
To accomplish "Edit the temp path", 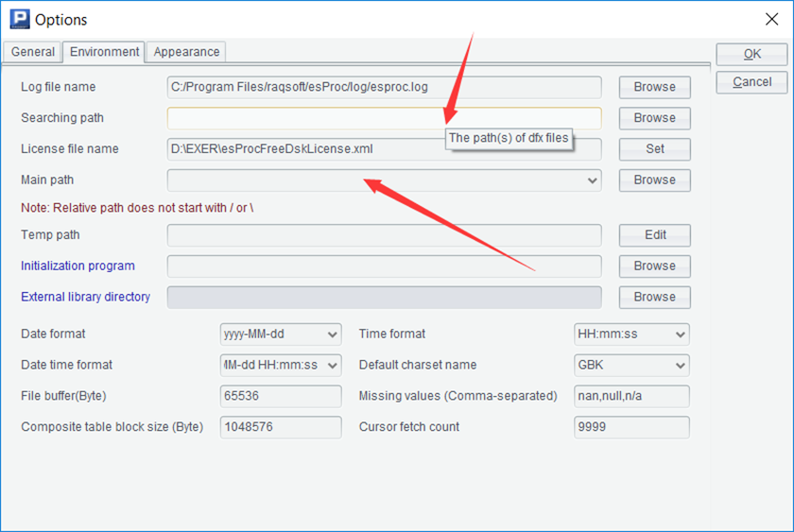I will click(x=654, y=234).
